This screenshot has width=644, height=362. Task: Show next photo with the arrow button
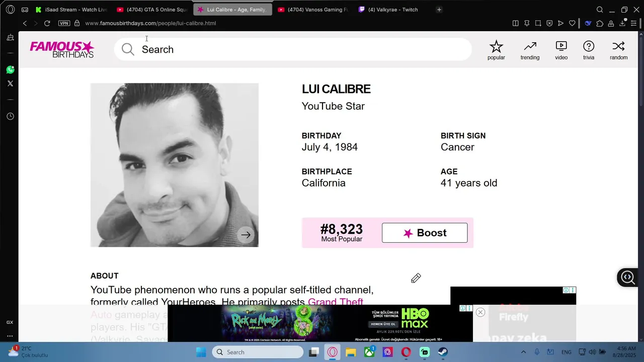[x=246, y=235]
